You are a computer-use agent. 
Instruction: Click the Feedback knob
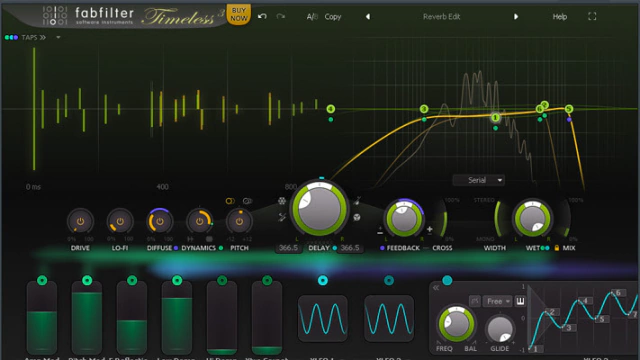pyautogui.click(x=404, y=218)
